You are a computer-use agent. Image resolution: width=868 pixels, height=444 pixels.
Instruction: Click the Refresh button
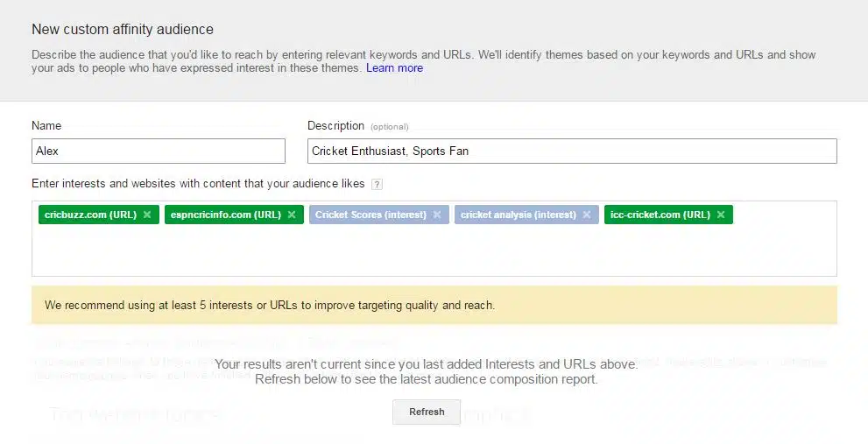[427, 412]
